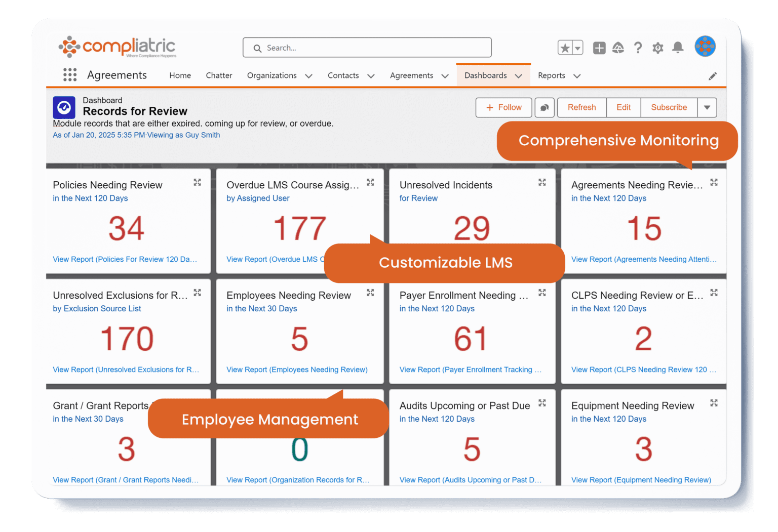Expand the Equipment Needing Review widget
The image size is (778, 532).
tap(714, 403)
